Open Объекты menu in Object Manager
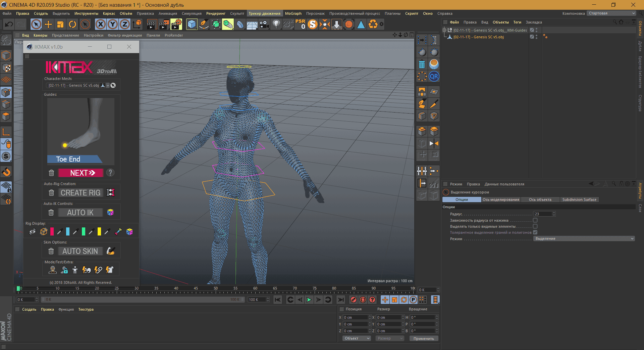644x350 pixels. click(500, 22)
